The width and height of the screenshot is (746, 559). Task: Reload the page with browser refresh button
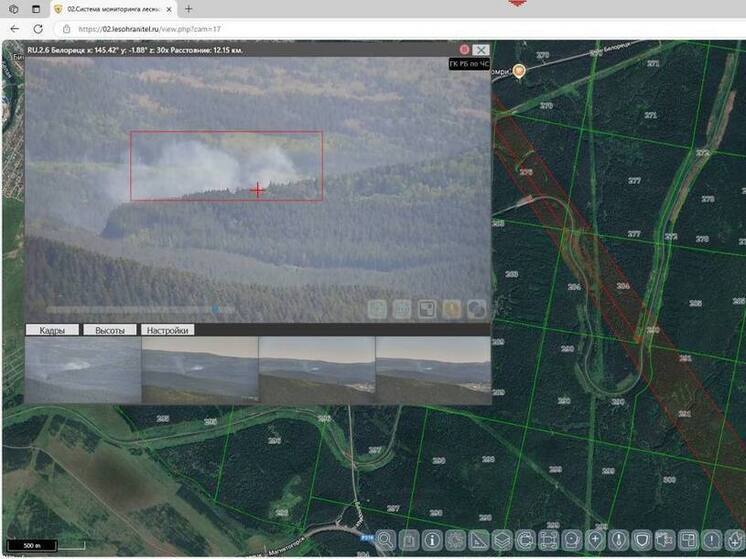pos(38,29)
